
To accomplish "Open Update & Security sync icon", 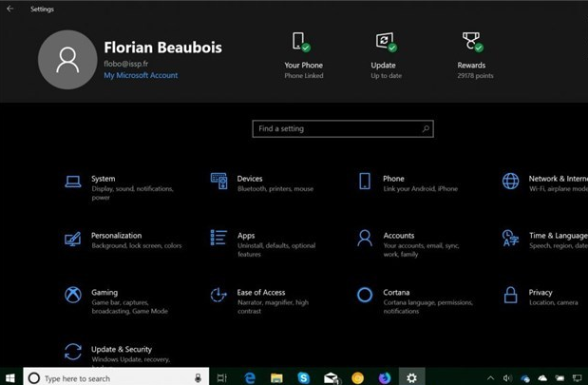I will point(73,352).
